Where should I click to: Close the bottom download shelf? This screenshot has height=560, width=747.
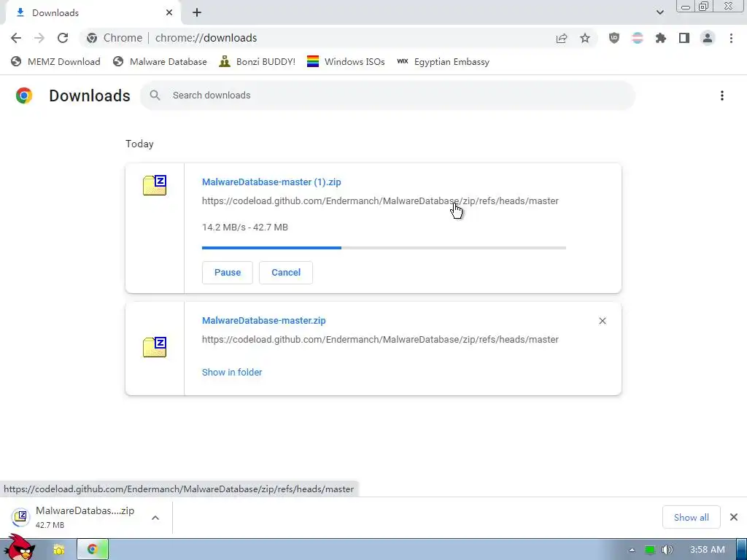pos(734,517)
